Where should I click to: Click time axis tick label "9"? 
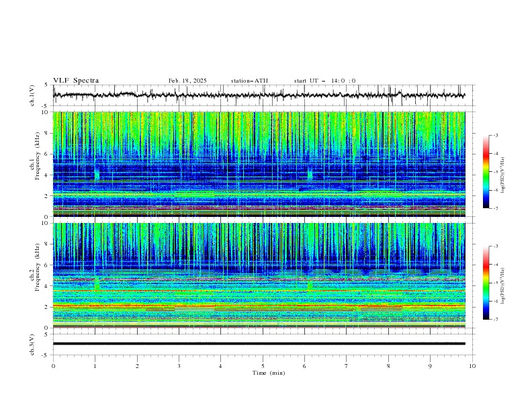click(x=430, y=366)
